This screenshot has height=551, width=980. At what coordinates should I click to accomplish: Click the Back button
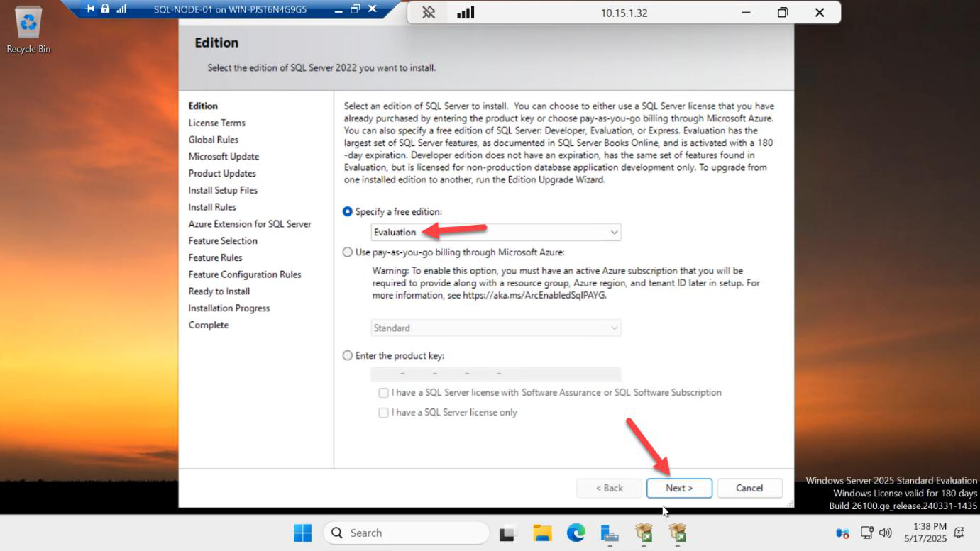[609, 488]
